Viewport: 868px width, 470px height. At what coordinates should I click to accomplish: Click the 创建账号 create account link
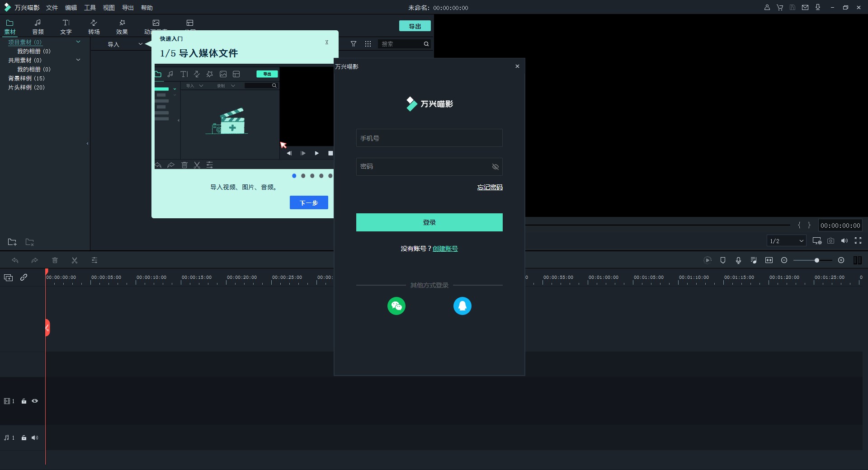pos(445,249)
